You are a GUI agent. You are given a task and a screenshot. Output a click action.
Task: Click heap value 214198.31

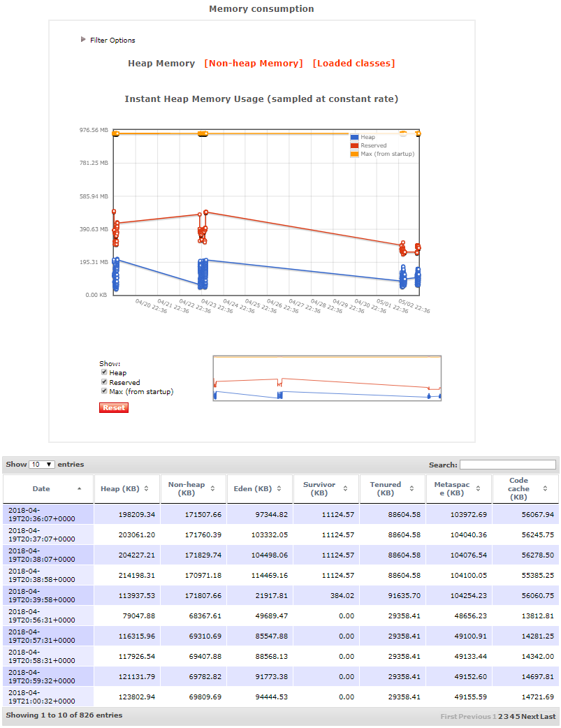click(x=136, y=575)
